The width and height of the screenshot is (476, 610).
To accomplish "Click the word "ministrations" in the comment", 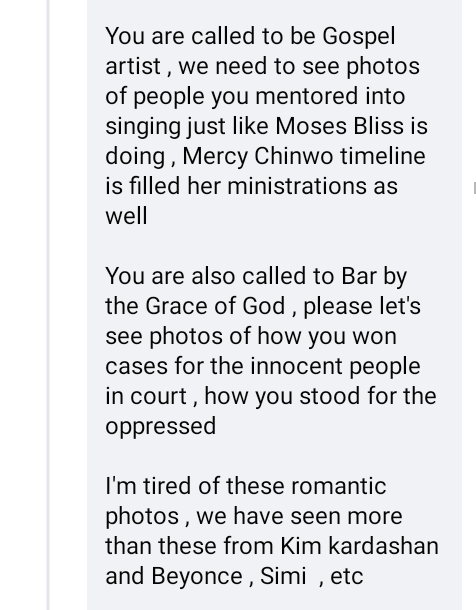I will coord(296,186).
